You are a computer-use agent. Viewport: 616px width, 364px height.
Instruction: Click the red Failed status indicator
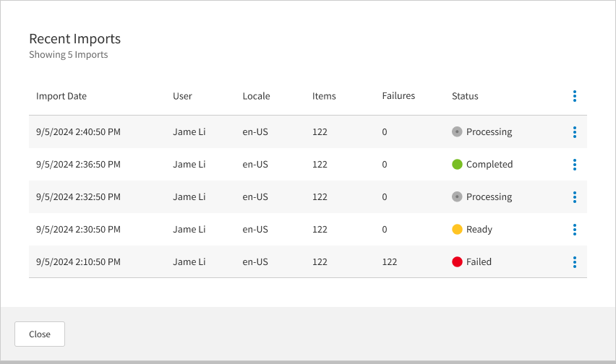(x=457, y=262)
